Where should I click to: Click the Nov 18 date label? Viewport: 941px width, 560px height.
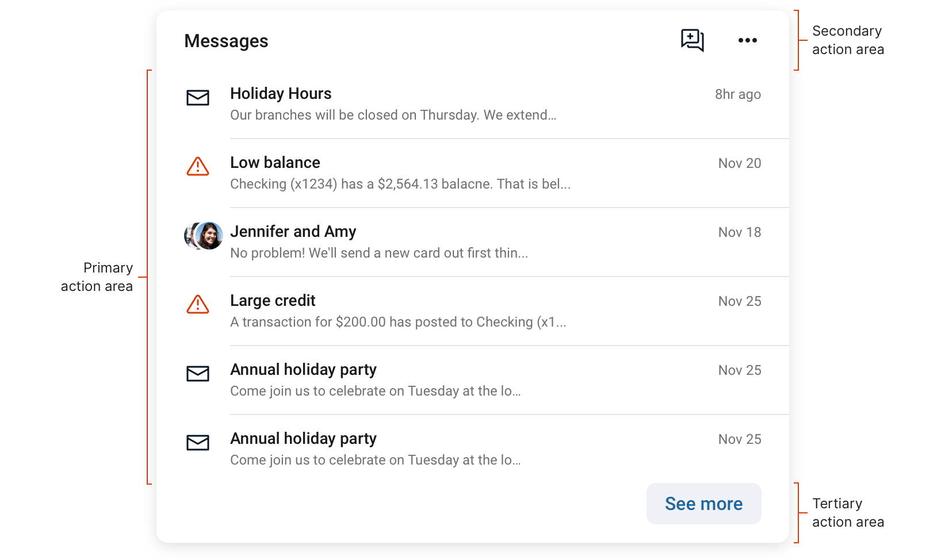click(739, 232)
